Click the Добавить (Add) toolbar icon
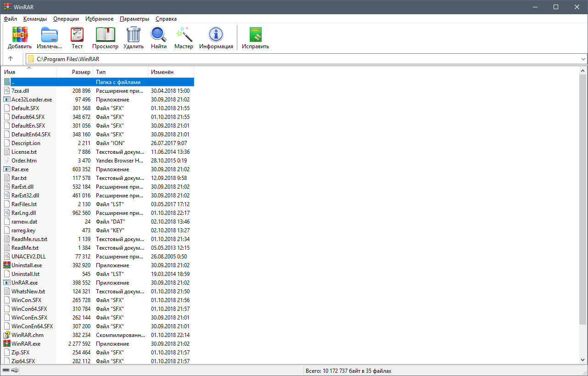588x376 pixels. [x=20, y=34]
